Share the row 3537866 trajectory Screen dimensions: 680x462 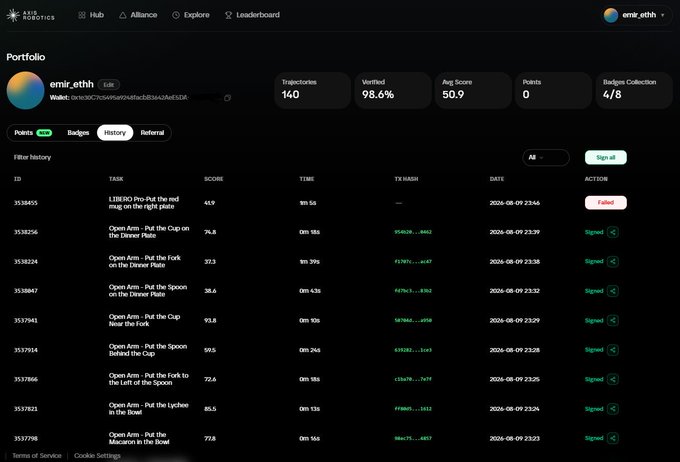pyautogui.click(x=613, y=379)
